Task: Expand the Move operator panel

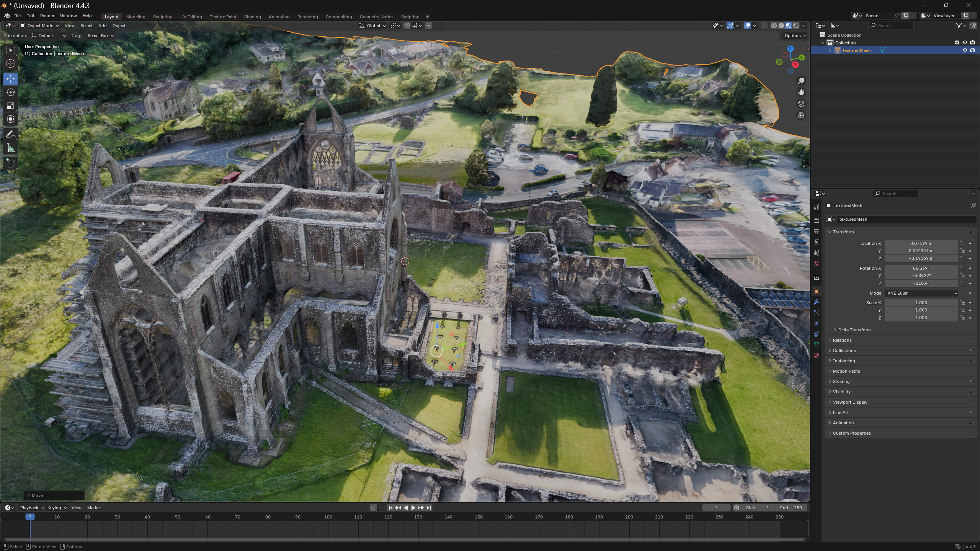Action: [x=54, y=496]
